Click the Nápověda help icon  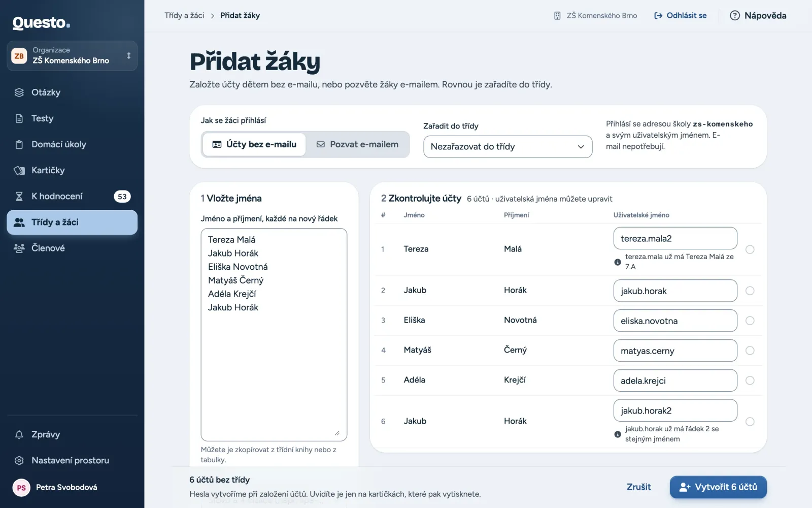point(734,15)
